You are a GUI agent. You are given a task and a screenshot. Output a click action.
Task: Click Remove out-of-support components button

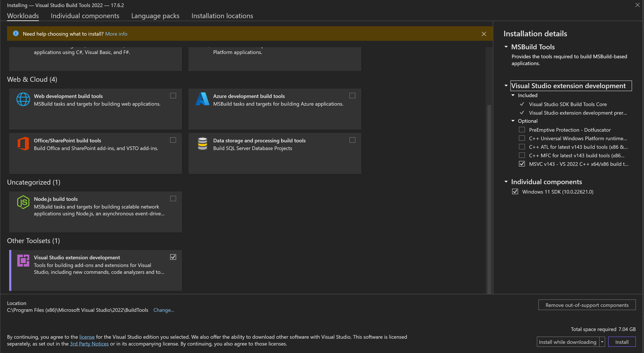tap(587, 305)
